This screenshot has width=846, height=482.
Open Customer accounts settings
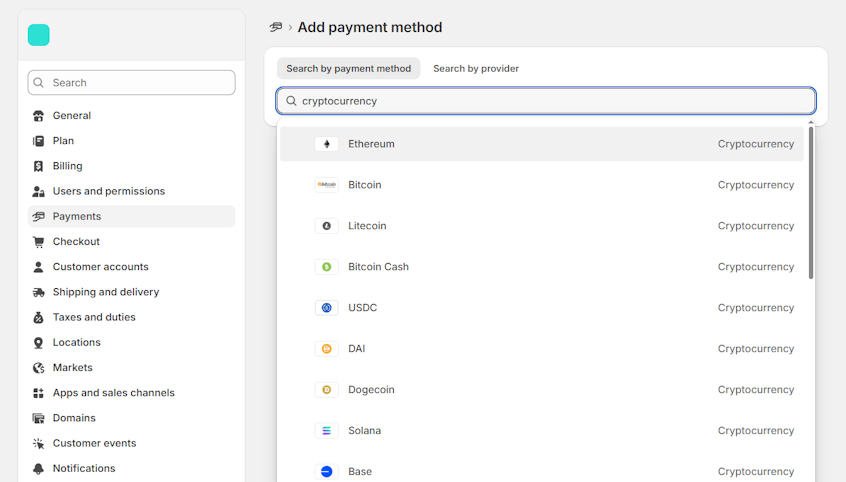[132, 267]
